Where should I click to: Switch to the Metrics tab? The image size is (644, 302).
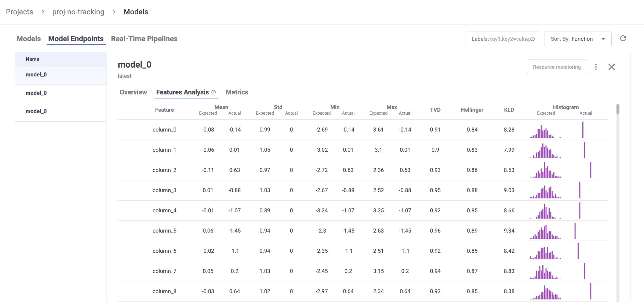pos(237,92)
